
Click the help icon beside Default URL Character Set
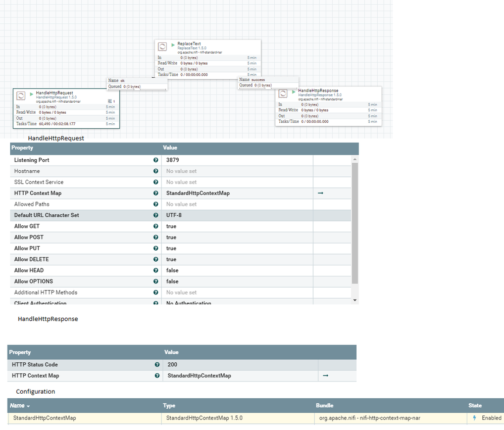[156, 215]
